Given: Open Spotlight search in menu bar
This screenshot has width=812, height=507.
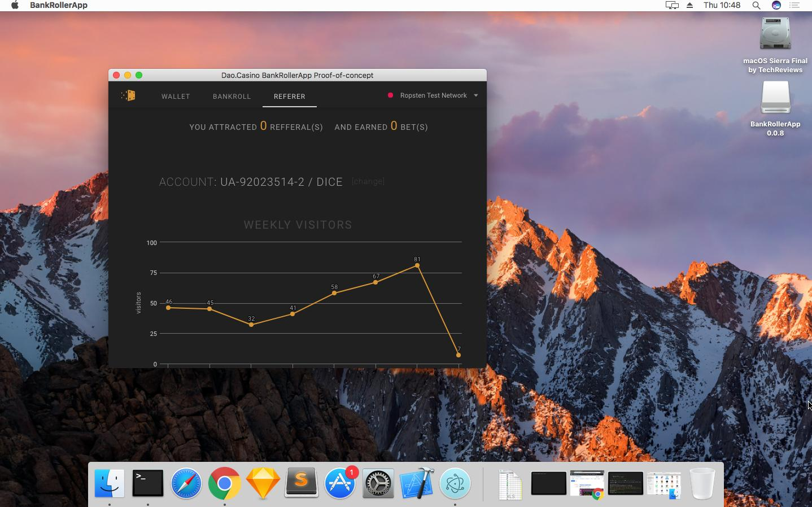Looking at the screenshot, I should [x=756, y=5].
